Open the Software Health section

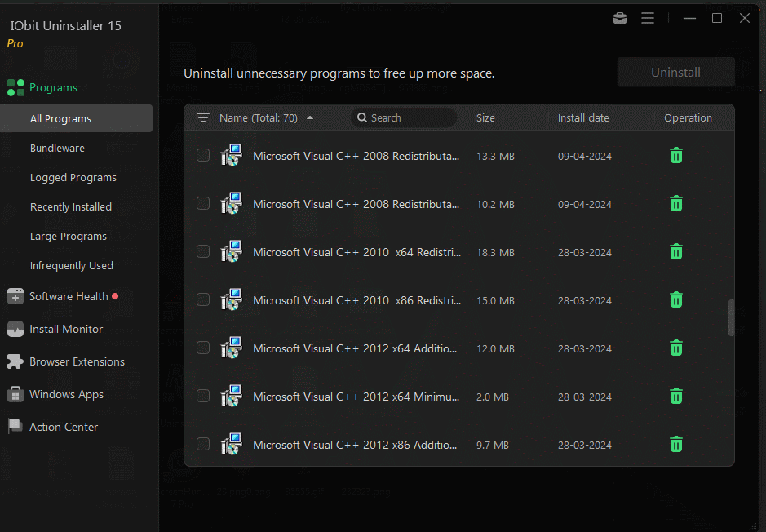pos(69,296)
